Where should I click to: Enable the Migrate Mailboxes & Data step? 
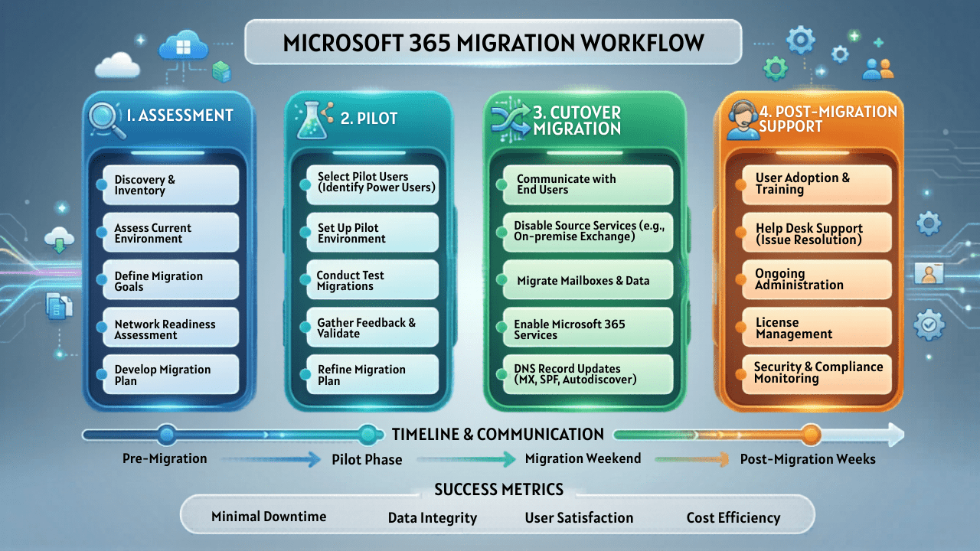(x=586, y=280)
